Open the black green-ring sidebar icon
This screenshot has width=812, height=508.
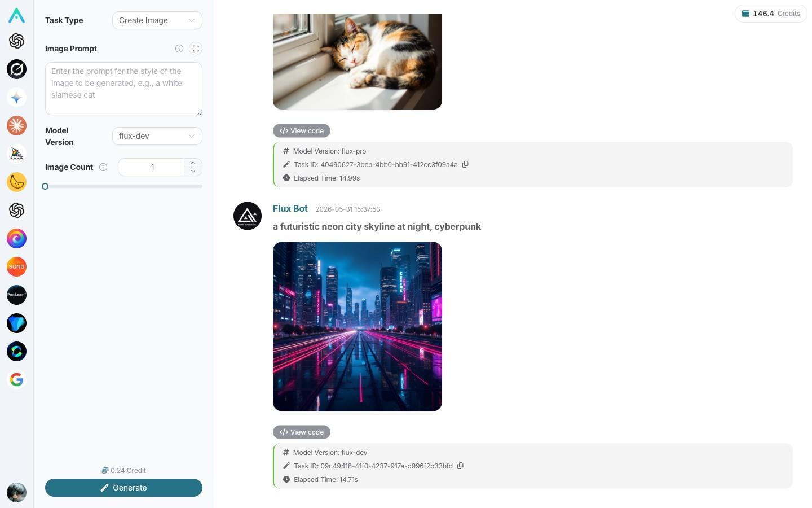coord(16,351)
